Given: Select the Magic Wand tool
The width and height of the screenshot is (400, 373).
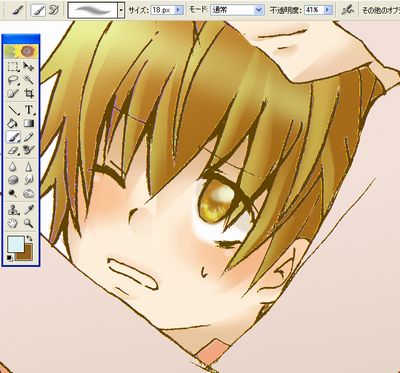Looking at the screenshot, I should coord(29,80).
